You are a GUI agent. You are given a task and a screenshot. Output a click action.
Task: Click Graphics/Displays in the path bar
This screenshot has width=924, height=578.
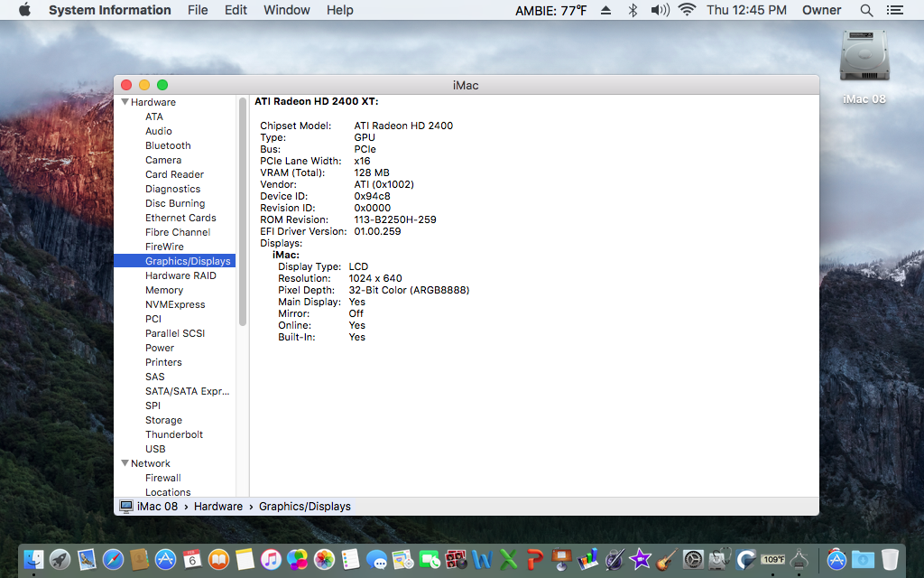coord(305,507)
